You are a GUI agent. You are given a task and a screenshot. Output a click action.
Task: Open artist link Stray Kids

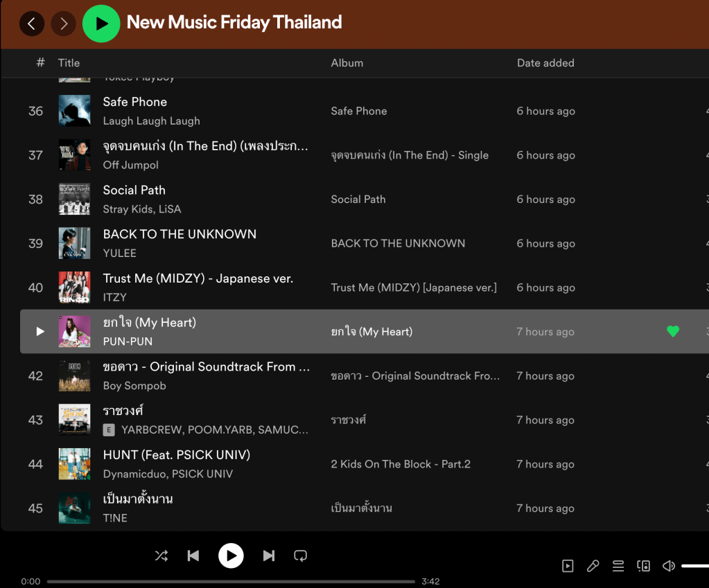tap(123, 209)
